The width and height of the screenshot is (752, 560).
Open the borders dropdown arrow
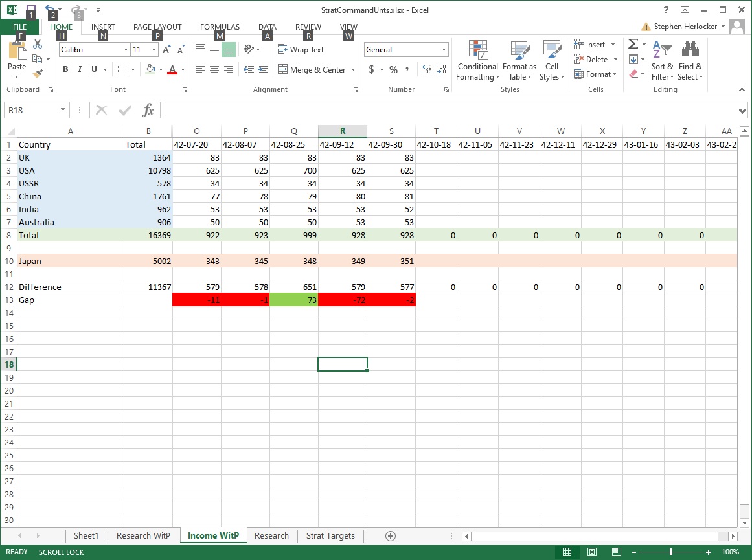pyautogui.click(x=133, y=69)
